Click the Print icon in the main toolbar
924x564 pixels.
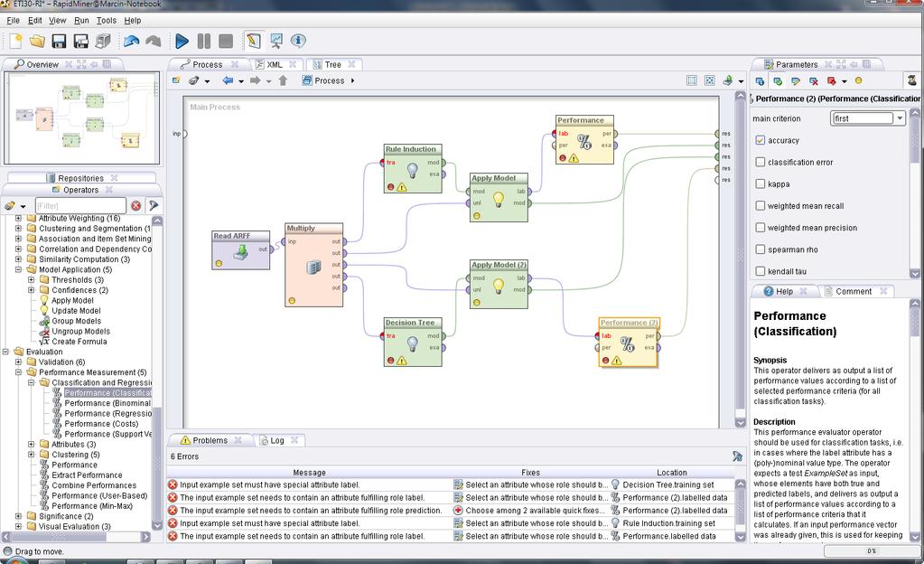tap(103, 41)
